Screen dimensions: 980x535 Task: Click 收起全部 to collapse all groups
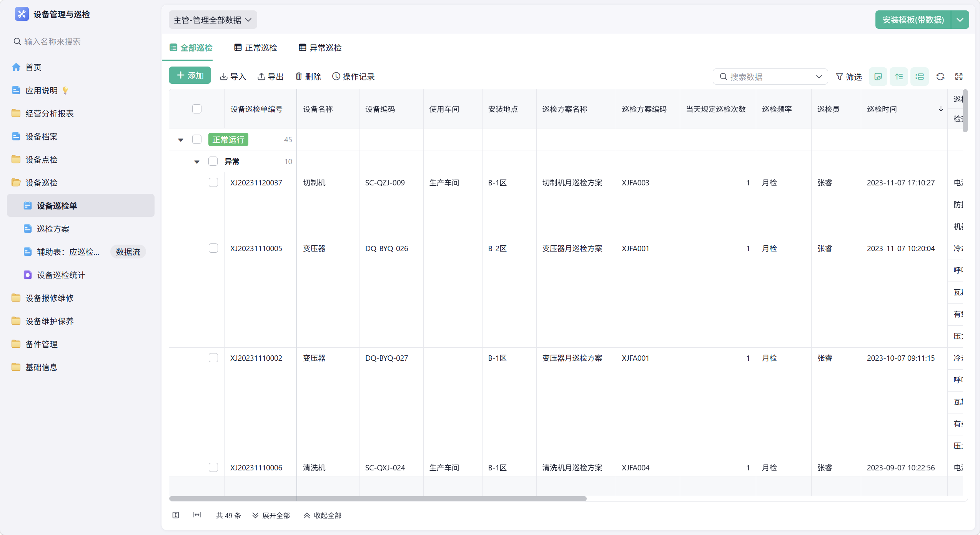pos(323,515)
